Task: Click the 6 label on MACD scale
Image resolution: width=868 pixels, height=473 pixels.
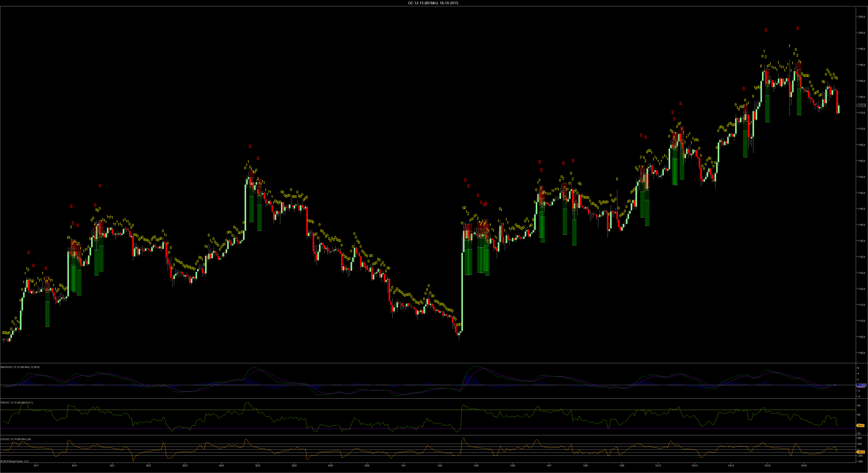Action: [858, 368]
